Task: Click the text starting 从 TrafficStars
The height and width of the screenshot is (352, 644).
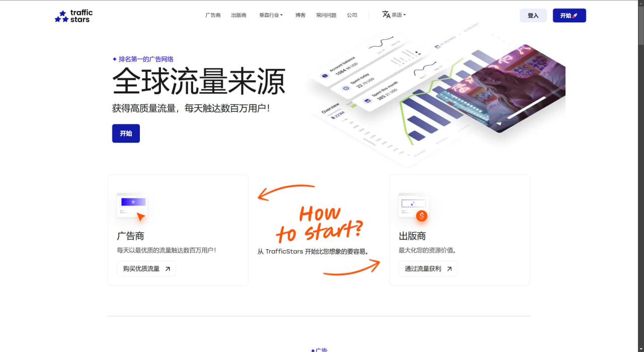Action: coord(313,252)
